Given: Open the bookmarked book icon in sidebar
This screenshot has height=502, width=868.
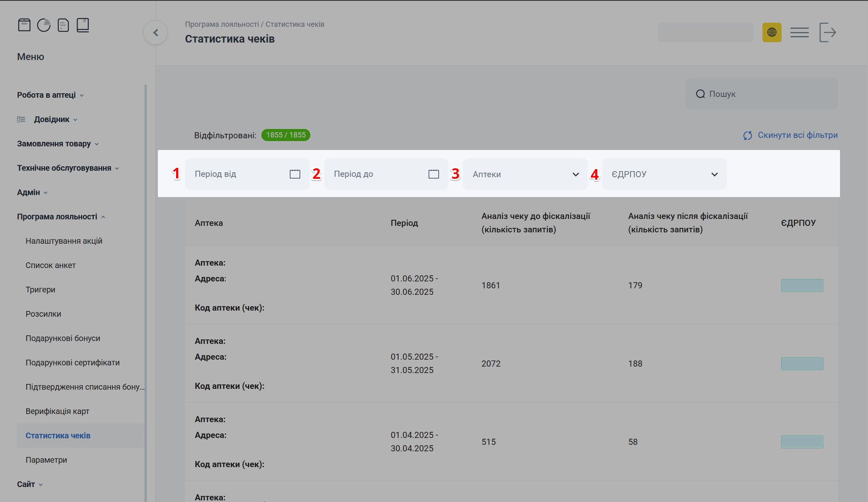Looking at the screenshot, I should tap(83, 25).
